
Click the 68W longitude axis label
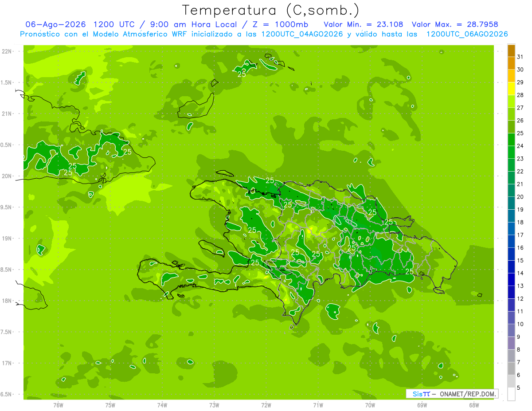474,405
